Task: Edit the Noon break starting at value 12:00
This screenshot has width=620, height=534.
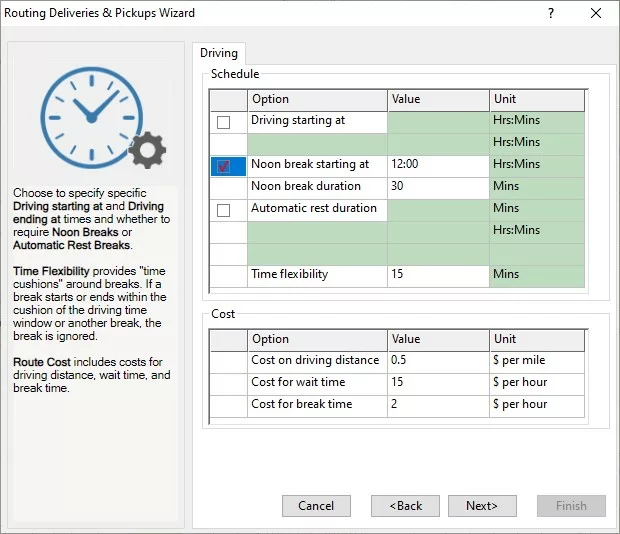Action: click(x=438, y=165)
